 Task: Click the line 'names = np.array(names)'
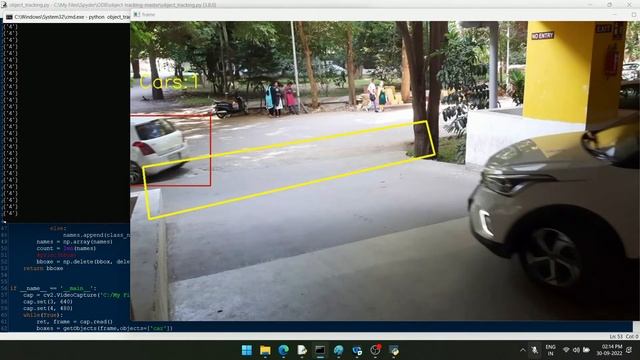click(74, 242)
